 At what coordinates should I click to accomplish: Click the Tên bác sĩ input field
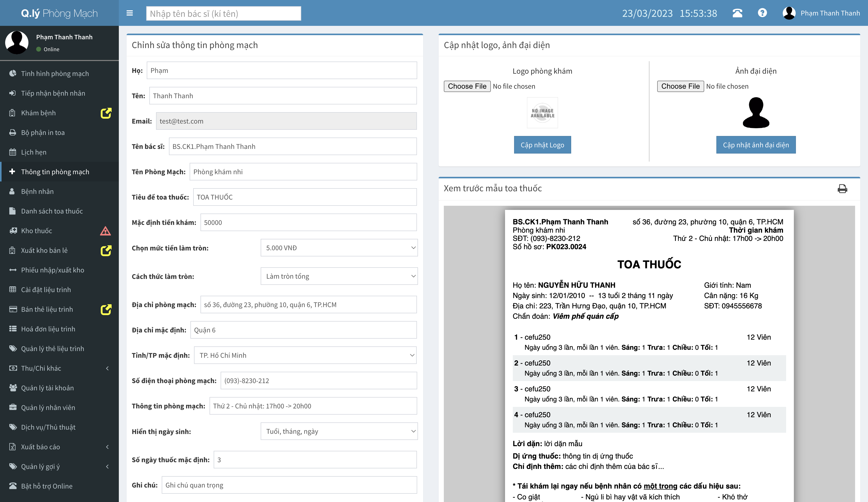click(x=293, y=147)
